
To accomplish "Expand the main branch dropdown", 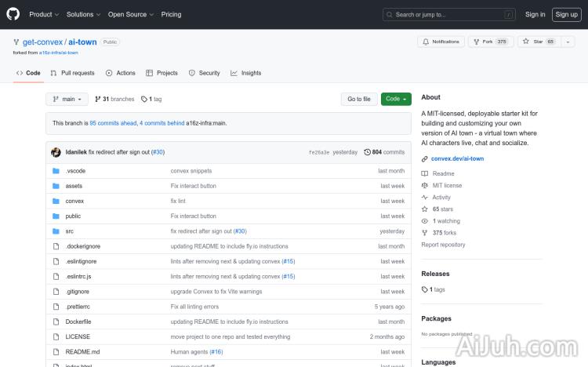I will pos(67,100).
